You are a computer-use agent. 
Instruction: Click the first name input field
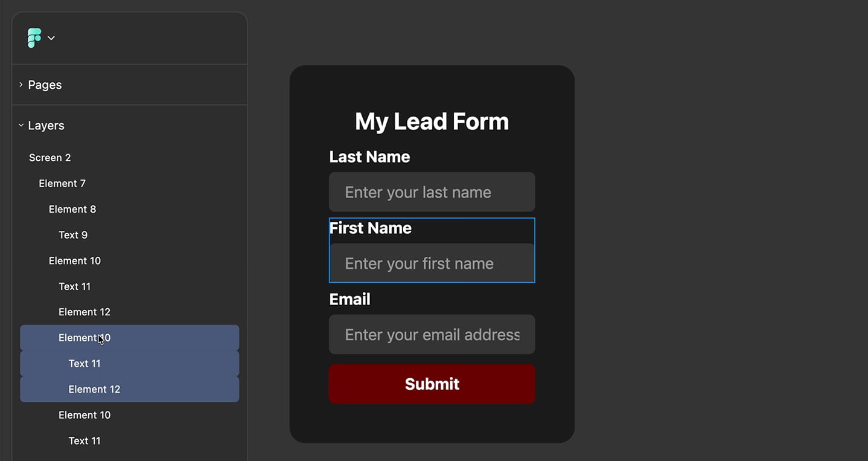[x=432, y=263]
